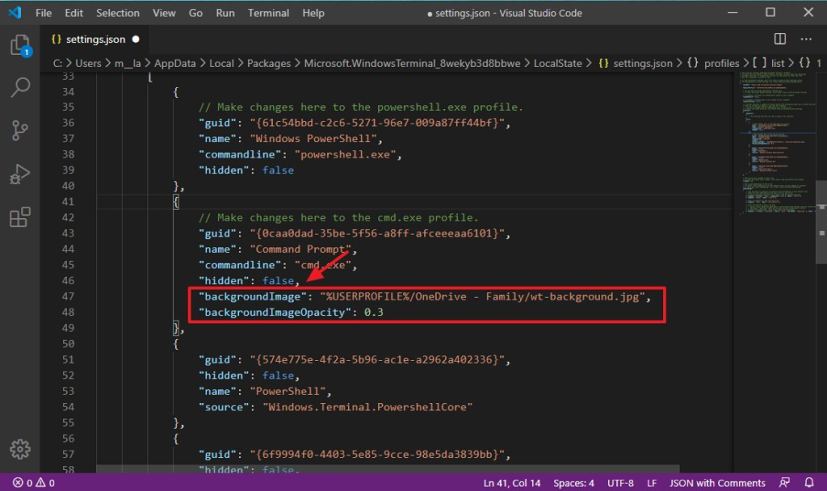This screenshot has width=827, height=491.
Task: Click the errors and warnings status indicator
Action: [33, 483]
